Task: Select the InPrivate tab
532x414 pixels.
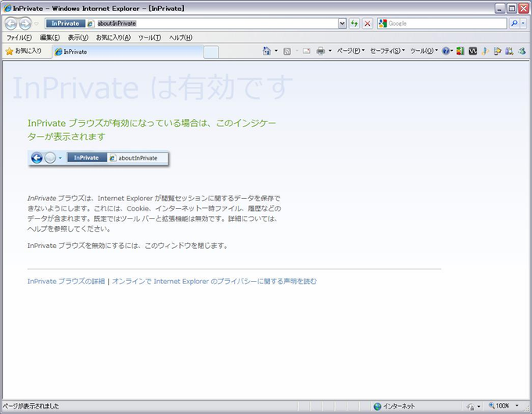Action: (x=128, y=52)
